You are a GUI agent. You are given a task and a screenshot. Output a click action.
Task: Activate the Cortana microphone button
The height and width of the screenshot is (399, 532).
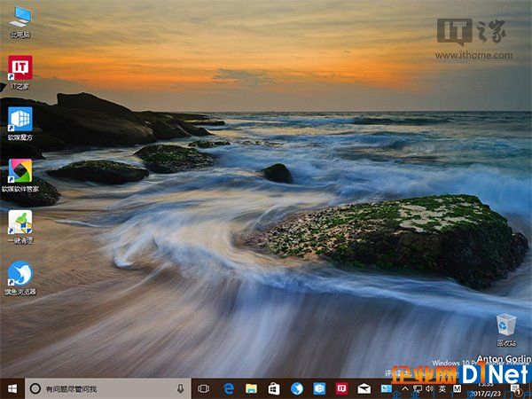tap(181, 389)
